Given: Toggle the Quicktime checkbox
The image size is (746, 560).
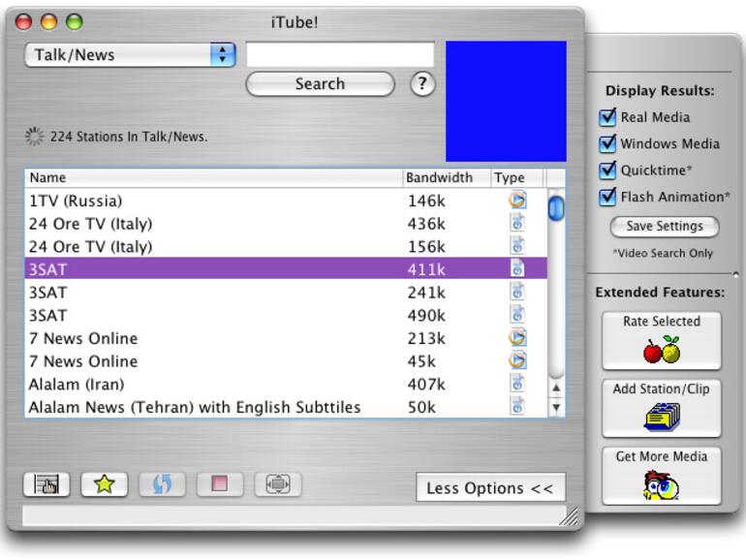Looking at the screenshot, I should 607,171.
